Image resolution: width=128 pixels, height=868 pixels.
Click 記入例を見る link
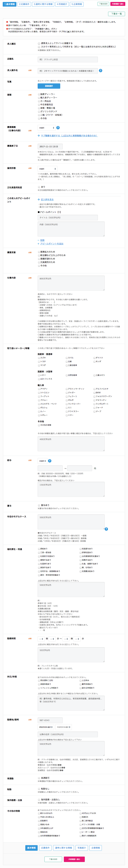47,199
